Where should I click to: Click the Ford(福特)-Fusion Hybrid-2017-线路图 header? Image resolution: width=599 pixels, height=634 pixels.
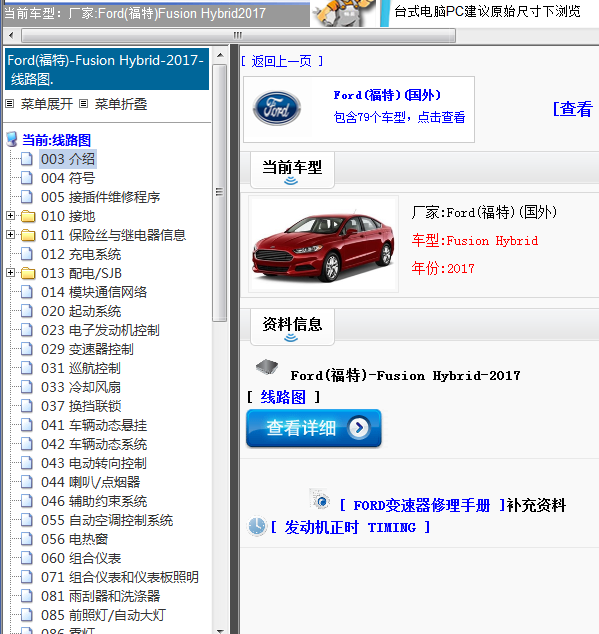pos(107,69)
